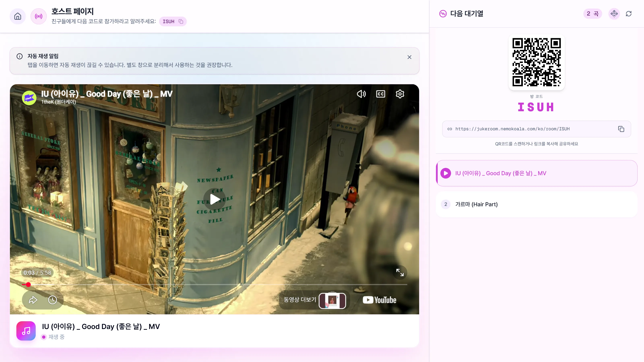The width and height of the screenshot is (644, 362).
Task: Click the 다음 대기열 queue disc icon
Action: click(443, 14)
